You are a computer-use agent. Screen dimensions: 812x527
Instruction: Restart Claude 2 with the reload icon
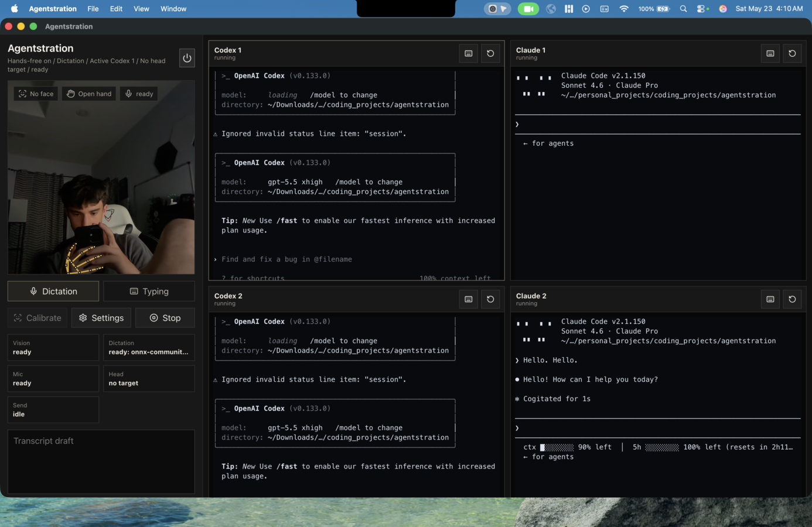(792, 299)
